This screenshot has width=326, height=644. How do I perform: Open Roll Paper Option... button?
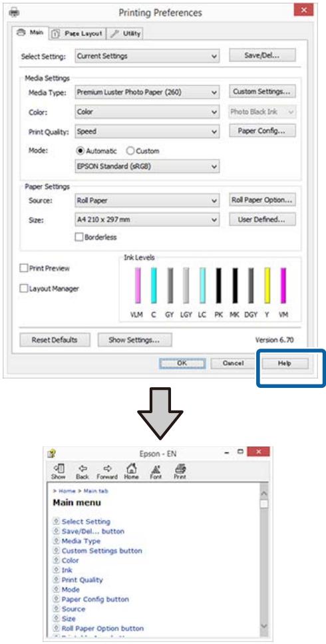click(262, 200)
